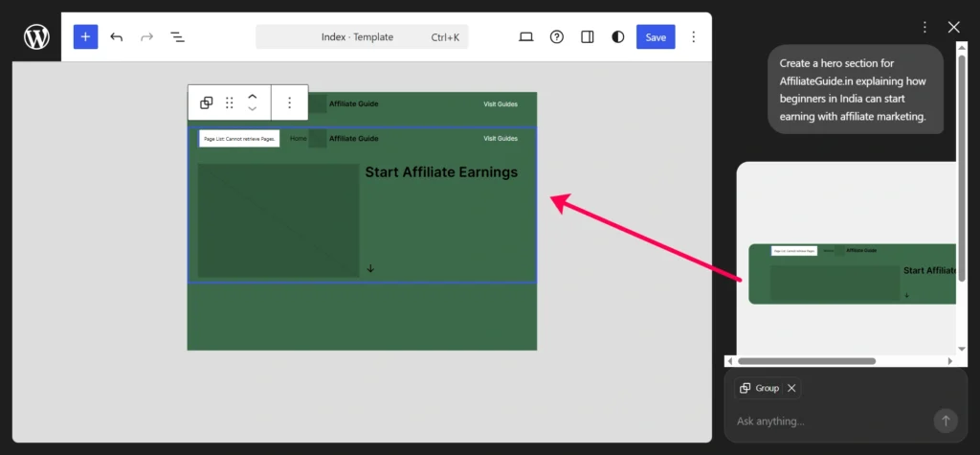Viewport: 980px width, 455px height.
Task: Open the block inserter plus button
Action: (x=85, y=37)
